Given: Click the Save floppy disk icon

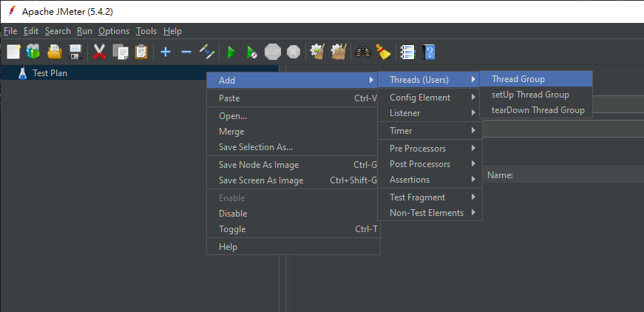Looking at the screenshot, I should (75, 52).
